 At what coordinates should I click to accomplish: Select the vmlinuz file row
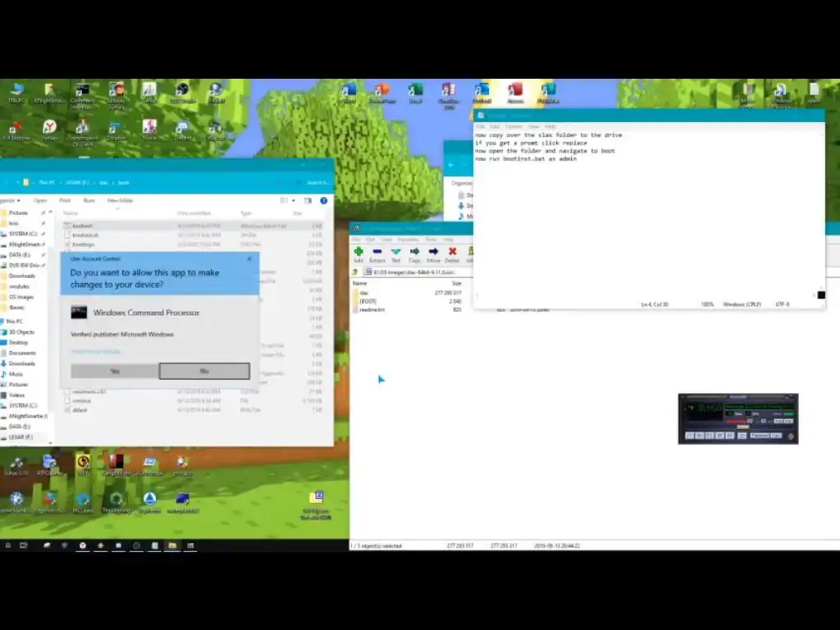pyautogui.click(x=194, y=400)
